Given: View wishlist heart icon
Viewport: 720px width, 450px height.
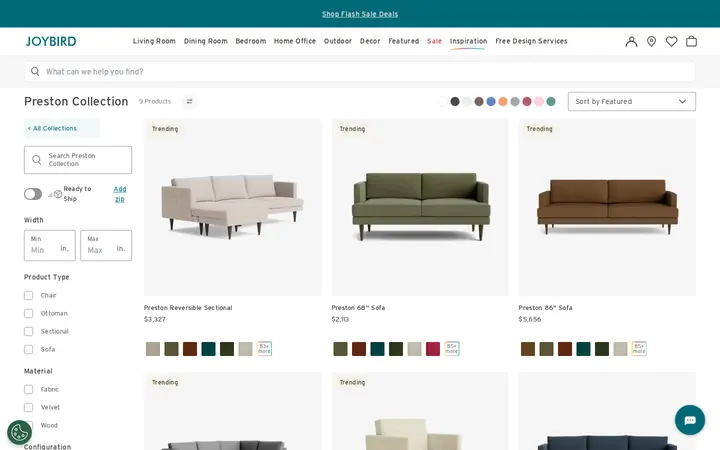Looking at the screenshot, I should (x=671, y=41).
